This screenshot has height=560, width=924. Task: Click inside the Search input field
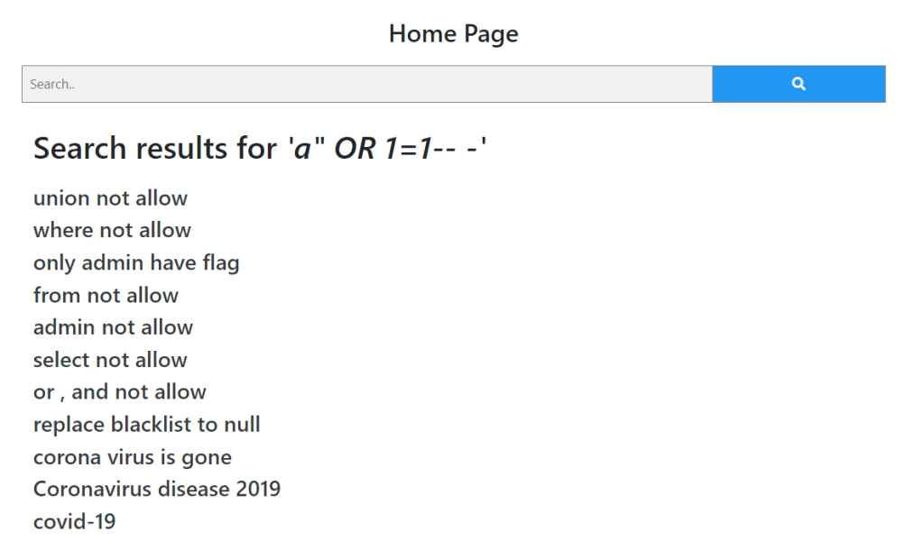point(366,84)
